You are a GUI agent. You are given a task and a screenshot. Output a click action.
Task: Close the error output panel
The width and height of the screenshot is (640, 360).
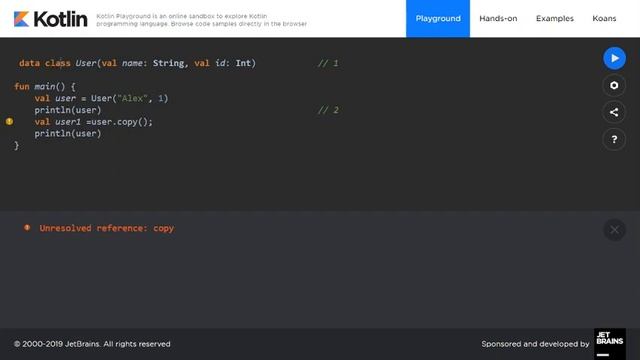(614, 230)
